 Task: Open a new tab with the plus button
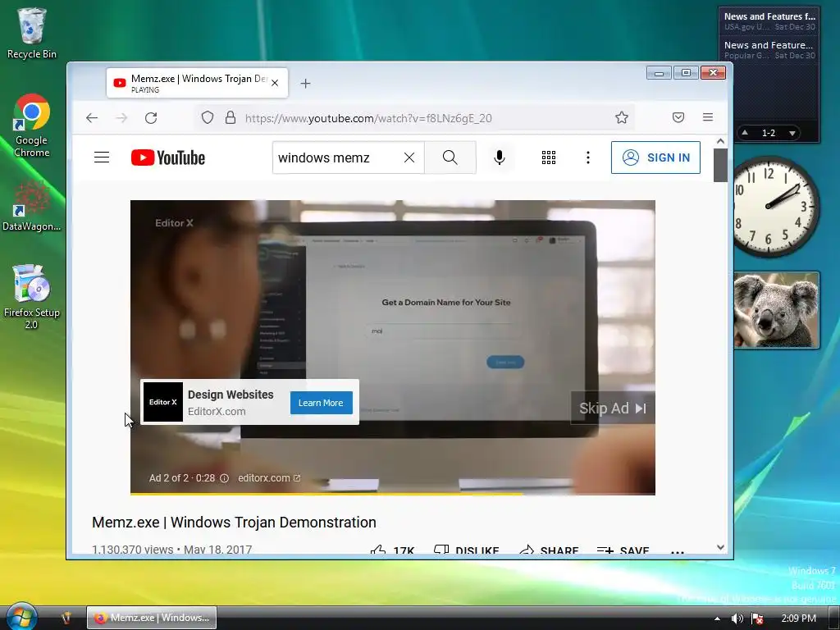[305, 84]
